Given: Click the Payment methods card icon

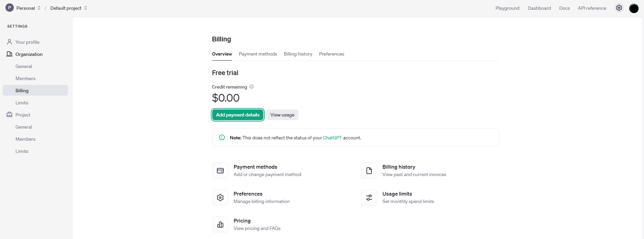Looking at the screenshot, I should click(x=220, y=171).
